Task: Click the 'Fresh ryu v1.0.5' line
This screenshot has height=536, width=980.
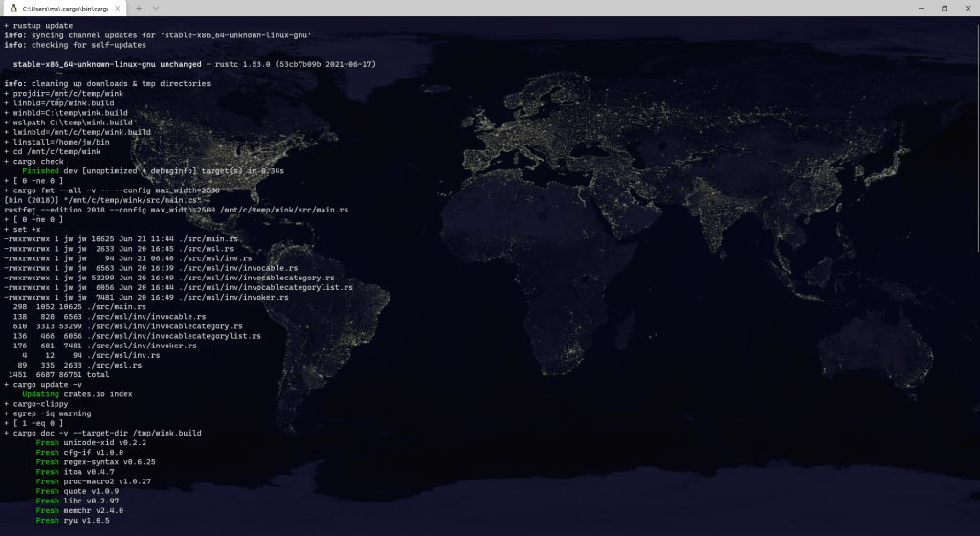Action: [73, 521]
